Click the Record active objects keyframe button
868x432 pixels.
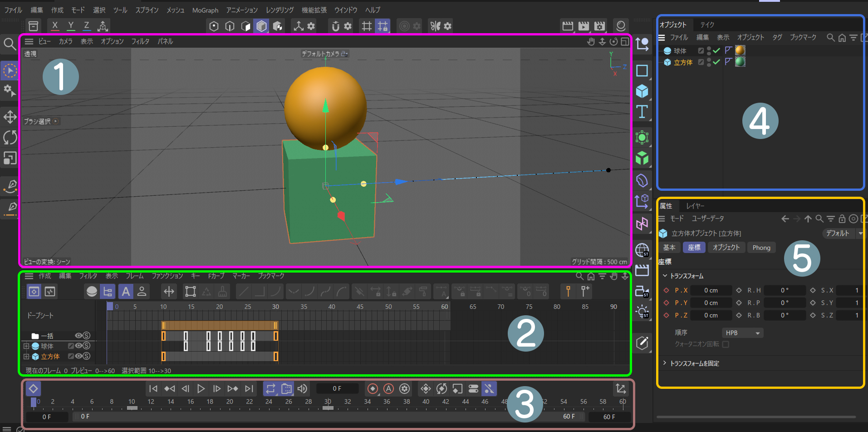[373, 389]
